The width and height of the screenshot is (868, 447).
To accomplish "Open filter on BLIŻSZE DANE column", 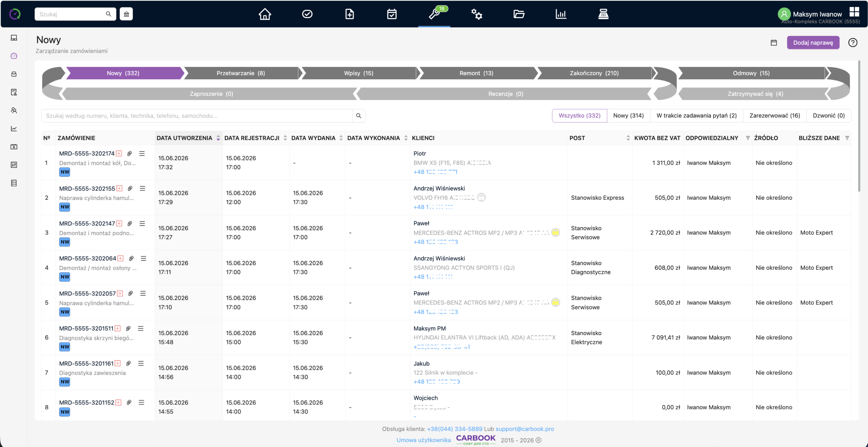I will tap(847, 138).
